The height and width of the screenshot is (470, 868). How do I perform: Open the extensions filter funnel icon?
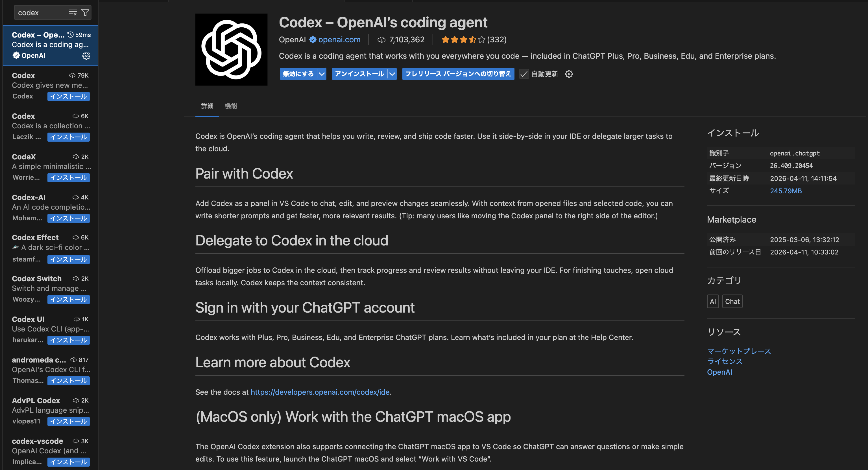(x=85, y=13)
